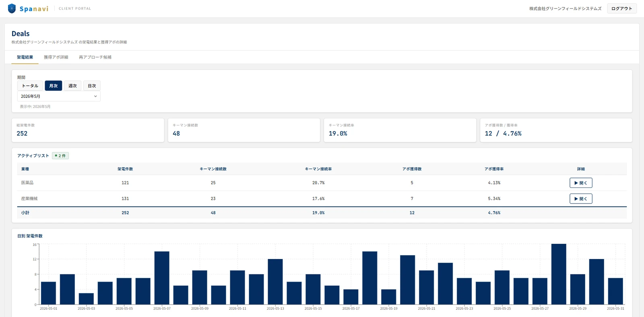Click the アクティブリスト 2件 badge
Image resolution: width=644 pixels, height=317 pixels.
[60, 156]
